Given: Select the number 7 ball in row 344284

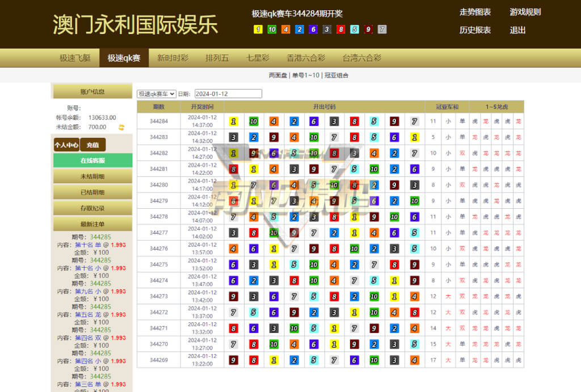Looking at the screenshot, I should click(x=414, y=121).
